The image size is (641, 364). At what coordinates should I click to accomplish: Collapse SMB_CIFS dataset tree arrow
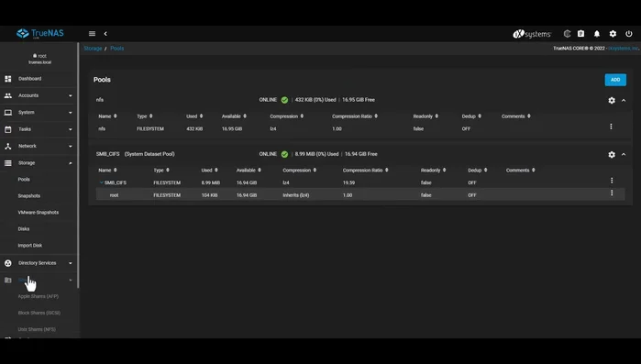[102, 182]
